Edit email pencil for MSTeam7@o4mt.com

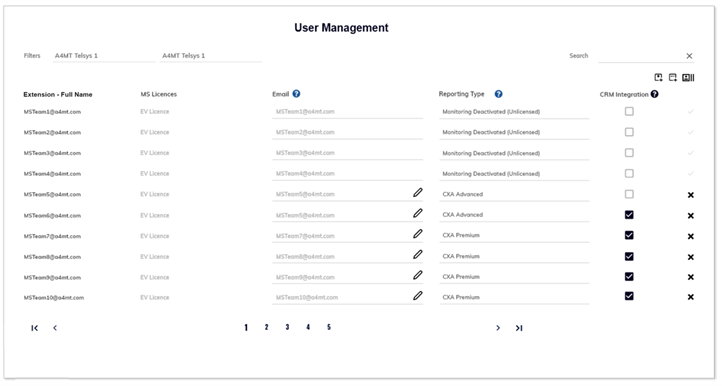tap(418, 234)
